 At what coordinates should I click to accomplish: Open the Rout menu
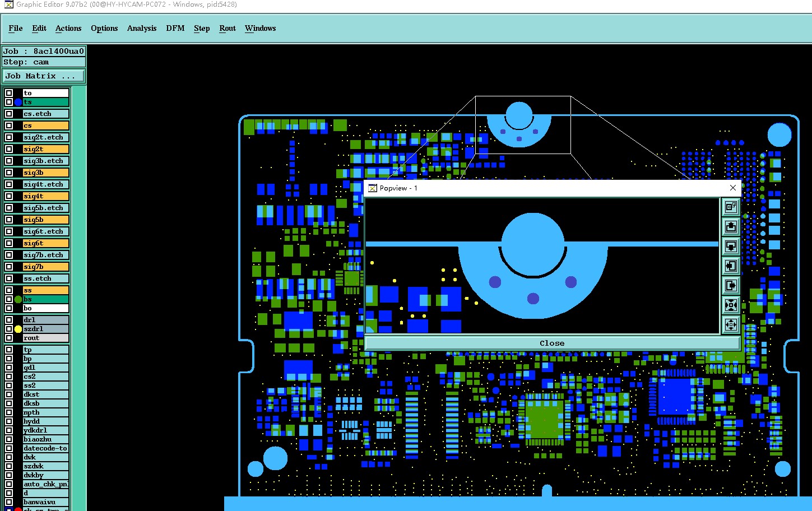point(228,28)
